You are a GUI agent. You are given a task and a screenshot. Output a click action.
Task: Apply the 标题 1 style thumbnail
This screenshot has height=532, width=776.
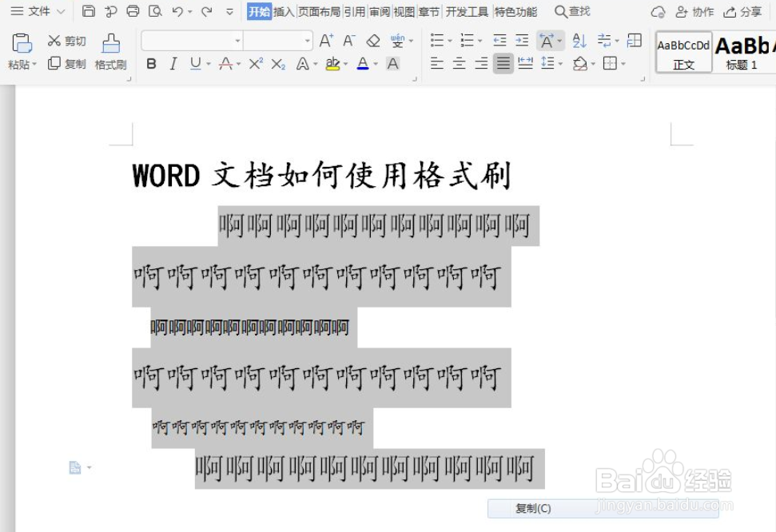tap(742, 51)
